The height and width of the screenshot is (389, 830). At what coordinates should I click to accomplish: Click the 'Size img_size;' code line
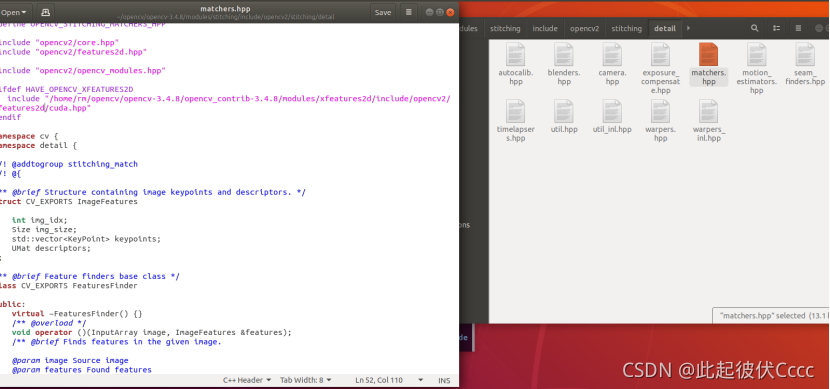[44, 230]
